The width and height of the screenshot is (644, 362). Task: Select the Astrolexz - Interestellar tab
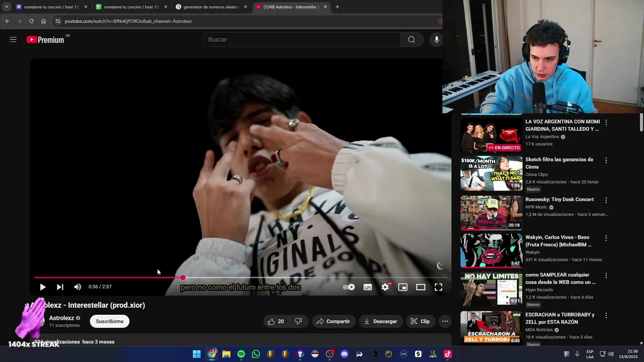tap(290, 7)
